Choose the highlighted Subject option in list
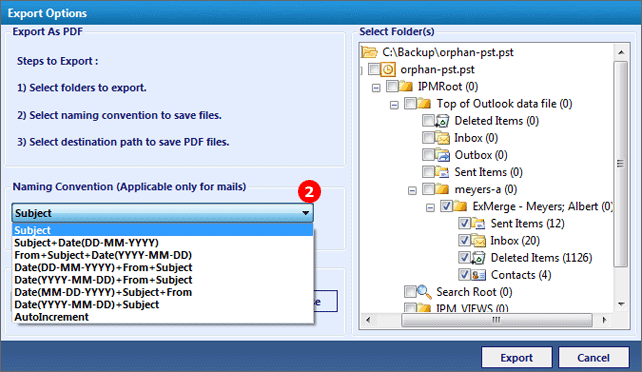This screenshot has height=372, width=642. 163,230
